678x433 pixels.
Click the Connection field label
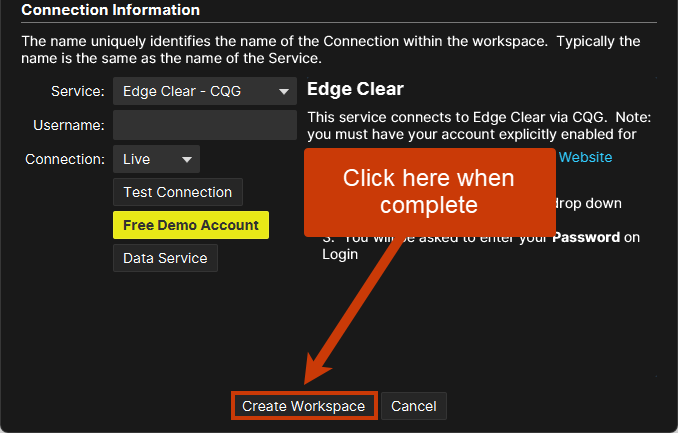click(x=65, y=159)
